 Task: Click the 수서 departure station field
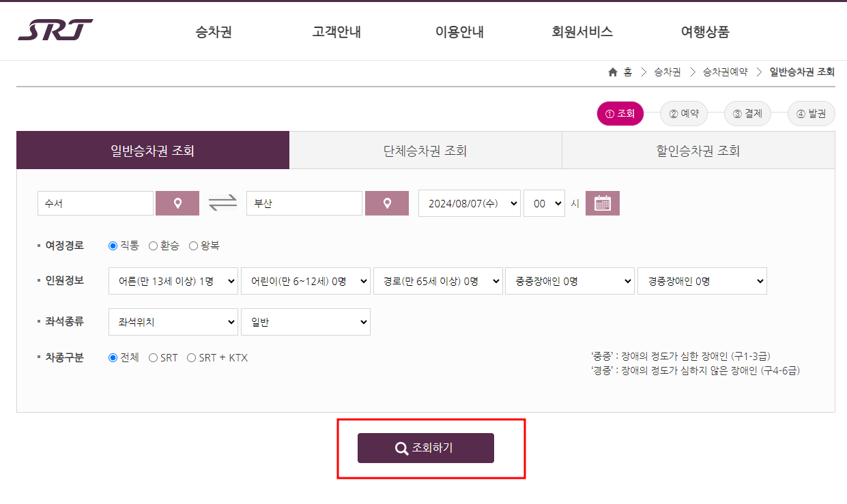[x=96, y=203]
